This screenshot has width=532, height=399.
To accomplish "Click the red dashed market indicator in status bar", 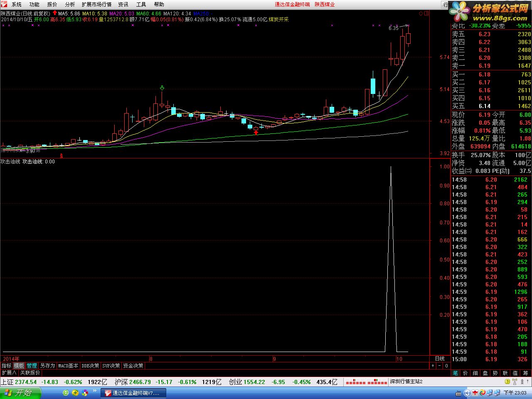I will point(367,382).
